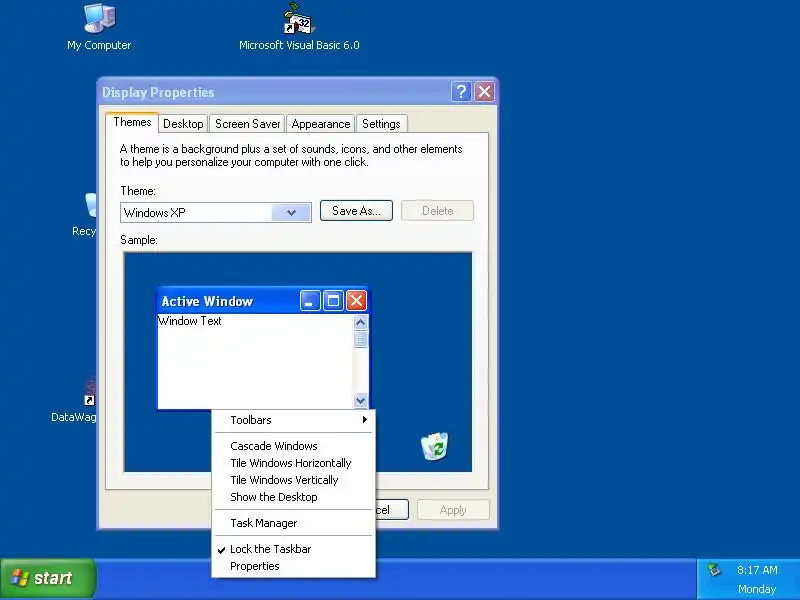The width and height of the screenshot is (800, 600).
Task: Click the Monday day label in tray
Action: pos(757,589)
